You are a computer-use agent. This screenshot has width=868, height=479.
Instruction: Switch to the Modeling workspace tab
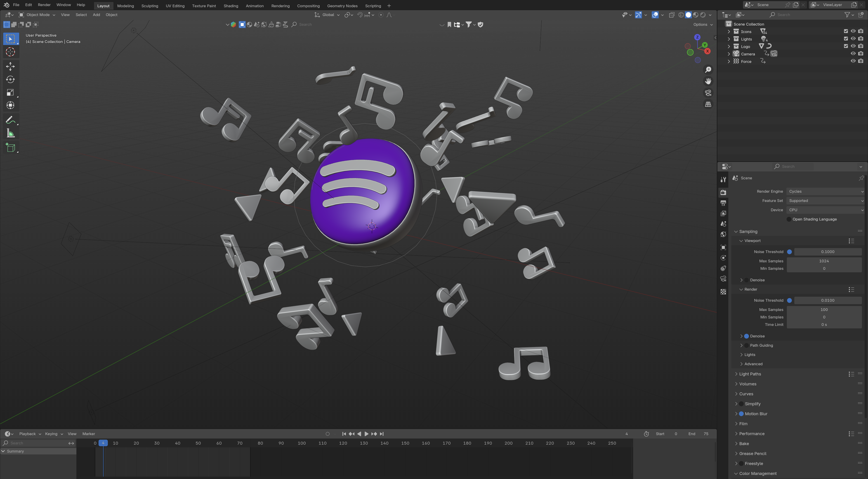[125, 6]
